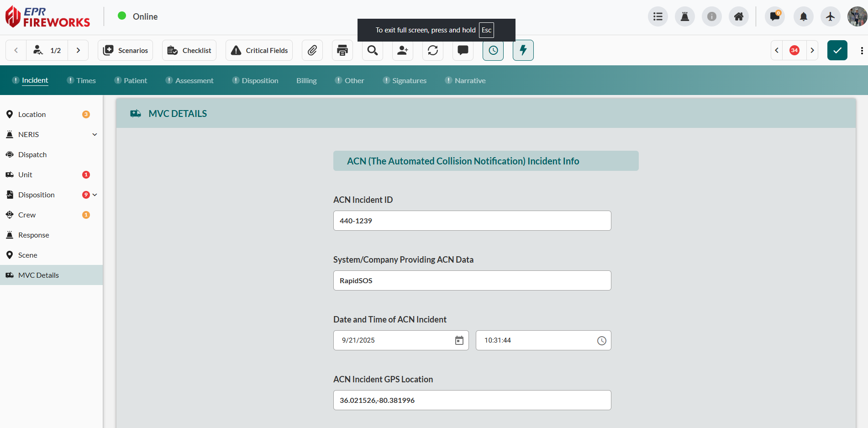Click the Critical Fields button

[x=259, y=50]
